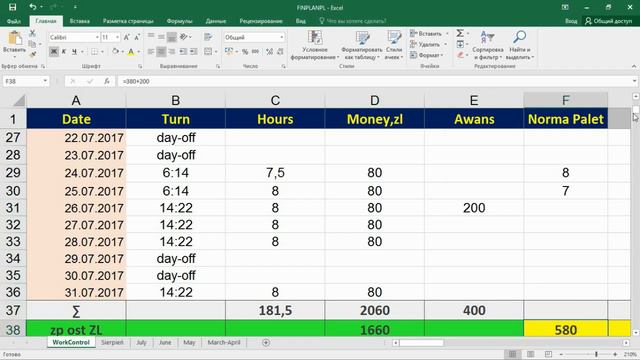Click the Удалить cells button
The image size is (640, 360).
point(428,44)
